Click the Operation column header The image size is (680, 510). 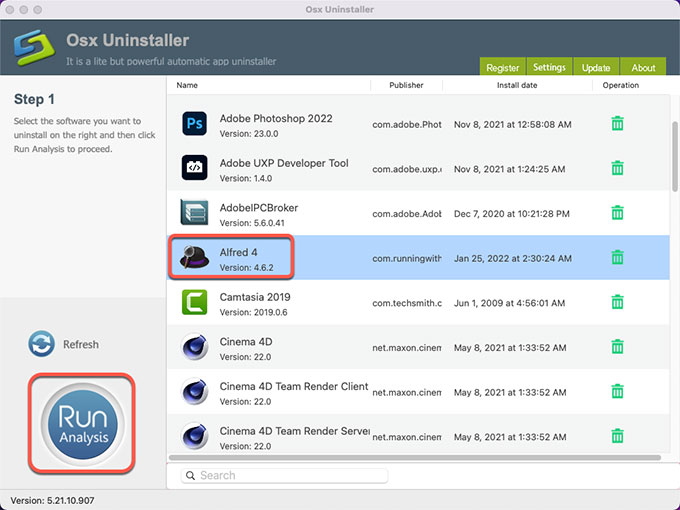[x=621, y=85]
